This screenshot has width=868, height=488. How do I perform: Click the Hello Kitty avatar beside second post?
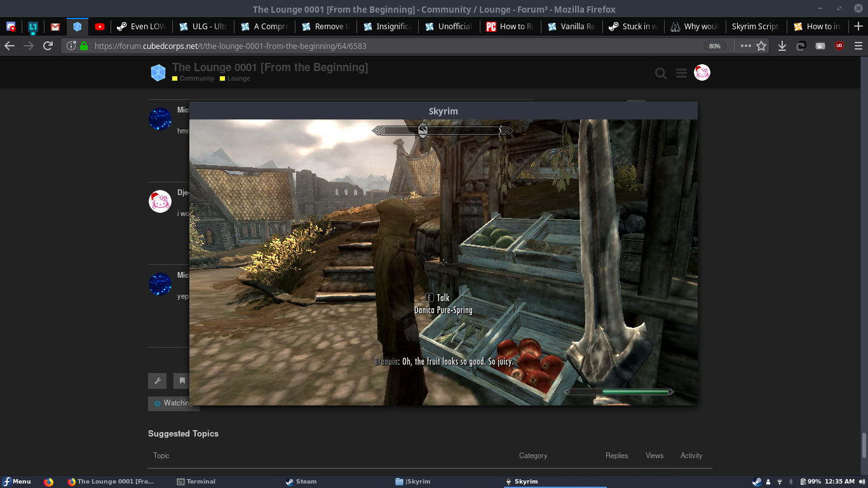[160, 201]
